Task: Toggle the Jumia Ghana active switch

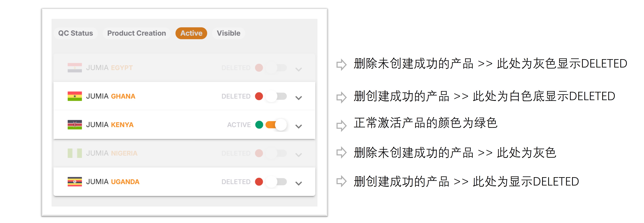Action: [276, 96]
